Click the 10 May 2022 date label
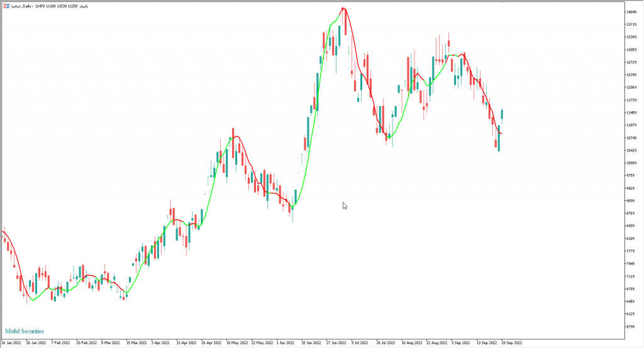This screenshot has width=644, height=348. 237,343
